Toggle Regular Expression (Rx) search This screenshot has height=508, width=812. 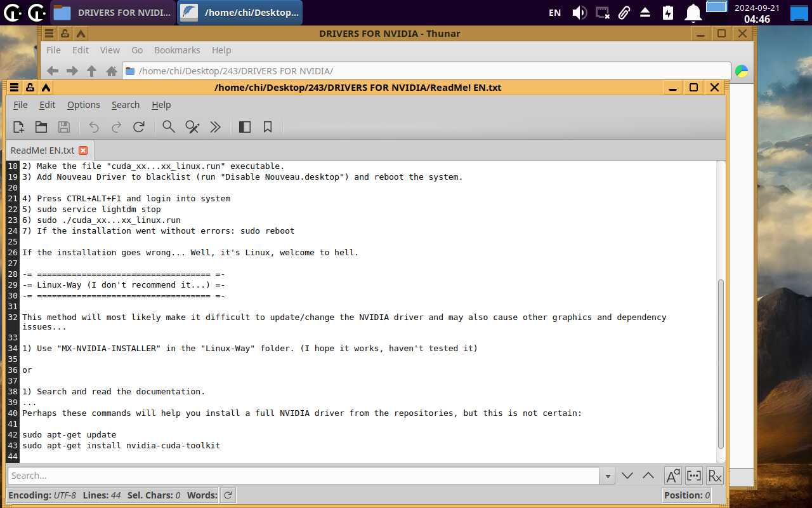(x=715, y=476)
